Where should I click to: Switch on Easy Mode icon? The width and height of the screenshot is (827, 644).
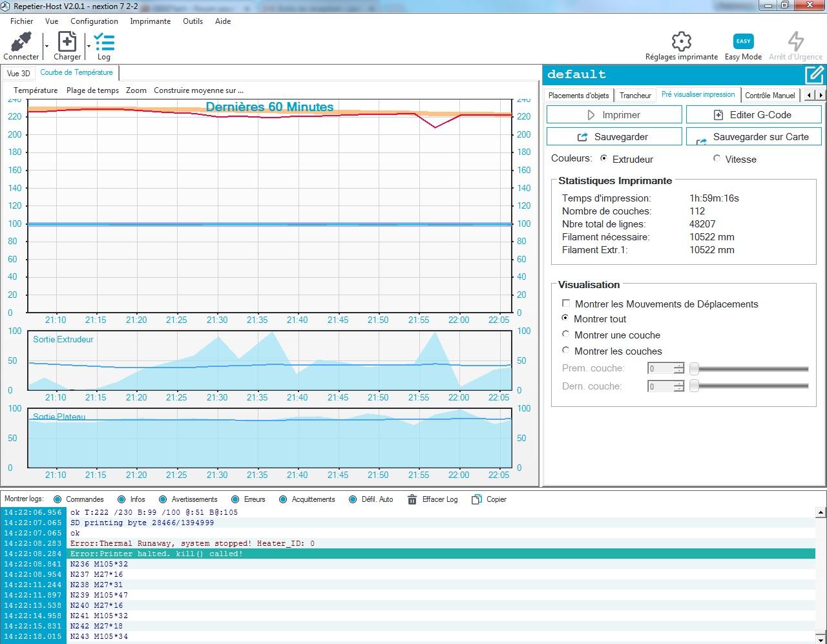(x=743, y=41)
